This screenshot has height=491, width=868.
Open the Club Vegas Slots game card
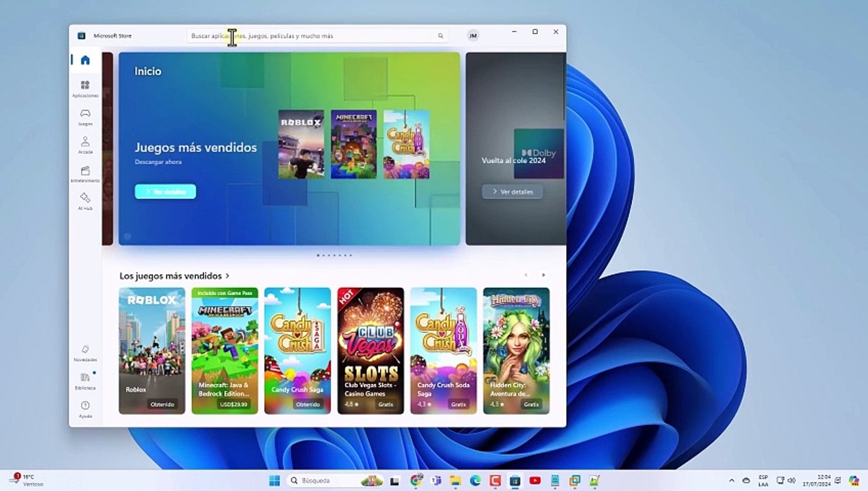click(371, 351)
